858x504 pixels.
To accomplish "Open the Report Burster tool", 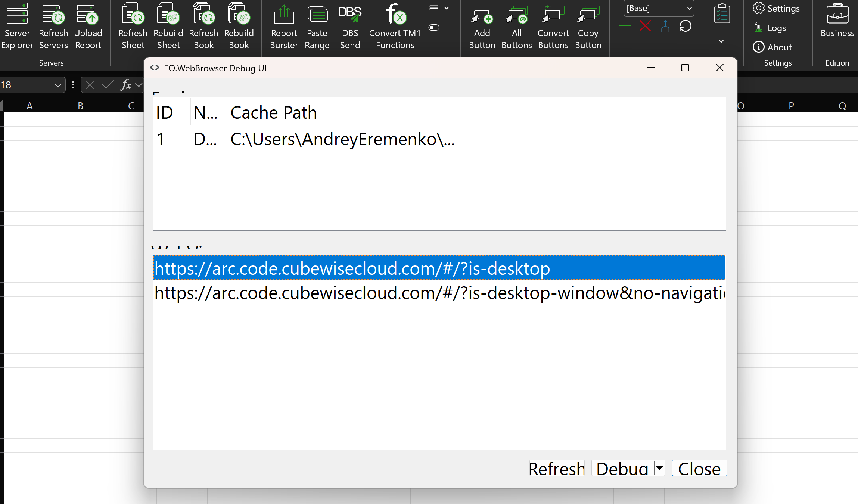I will tap(284, 26).
